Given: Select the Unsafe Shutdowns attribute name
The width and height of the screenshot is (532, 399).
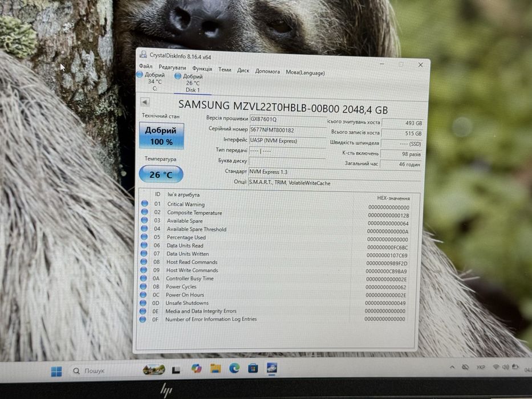Looking at the screenshot, I should (x=187, y=303).
